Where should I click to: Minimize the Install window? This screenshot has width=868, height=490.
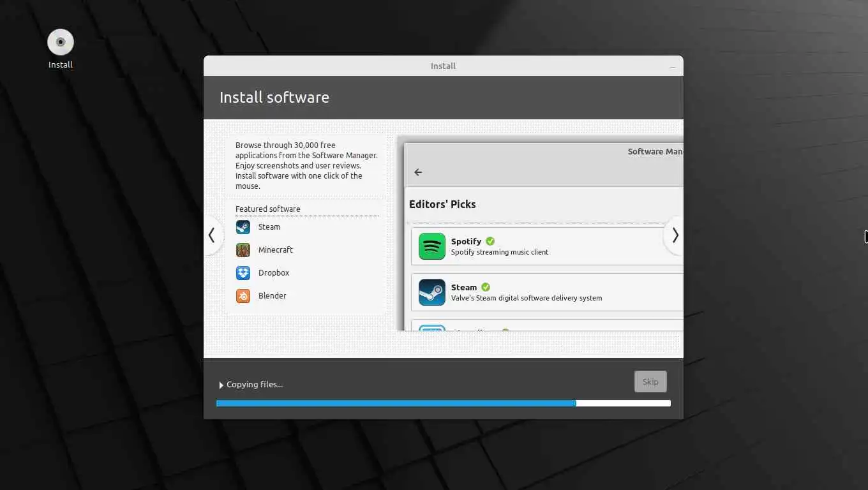(x=673, y=66)
